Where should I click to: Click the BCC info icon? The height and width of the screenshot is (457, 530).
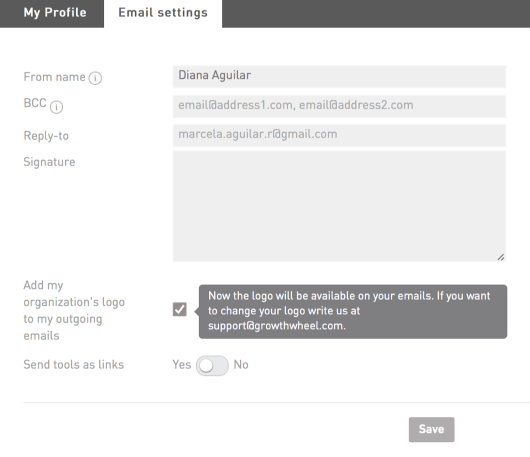pyautogui.click(x=56, y=107)
